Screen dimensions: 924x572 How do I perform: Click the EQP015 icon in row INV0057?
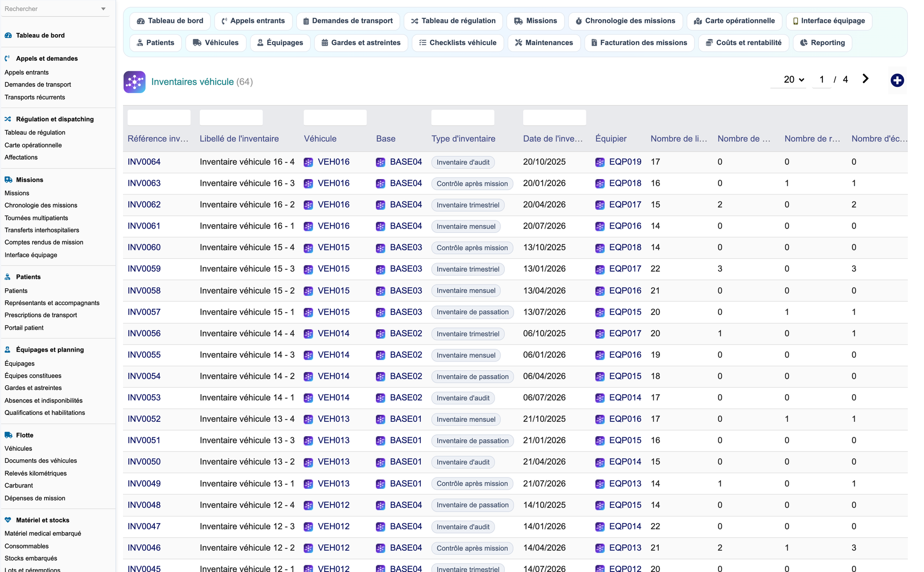(x=600, y=312)
